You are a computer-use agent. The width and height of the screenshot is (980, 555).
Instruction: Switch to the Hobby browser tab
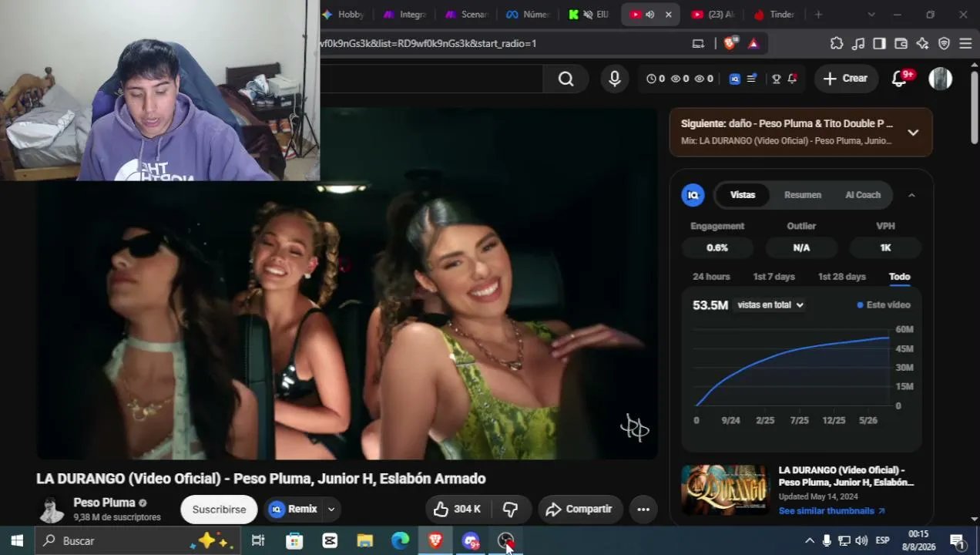coord(343,15)
